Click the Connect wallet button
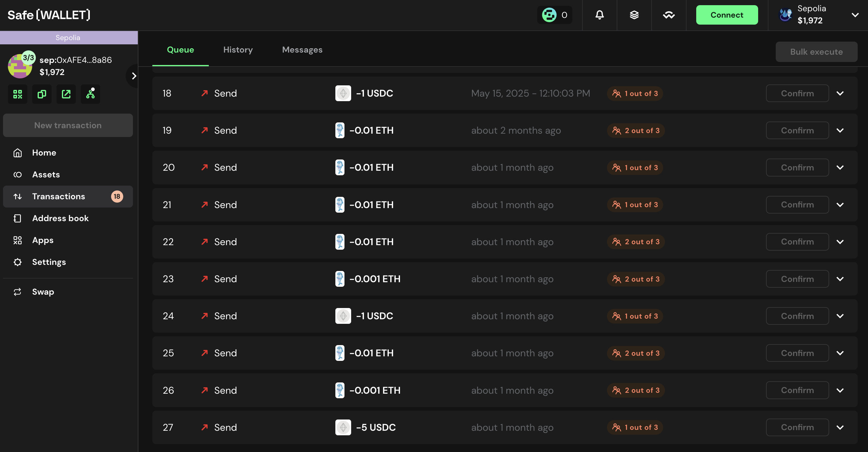 point(727,15)
